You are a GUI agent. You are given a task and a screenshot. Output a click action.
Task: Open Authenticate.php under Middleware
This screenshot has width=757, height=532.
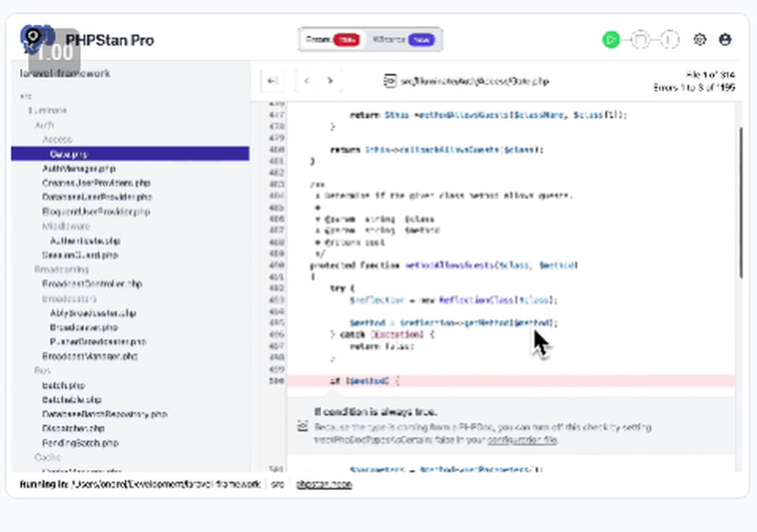(85, 241)
